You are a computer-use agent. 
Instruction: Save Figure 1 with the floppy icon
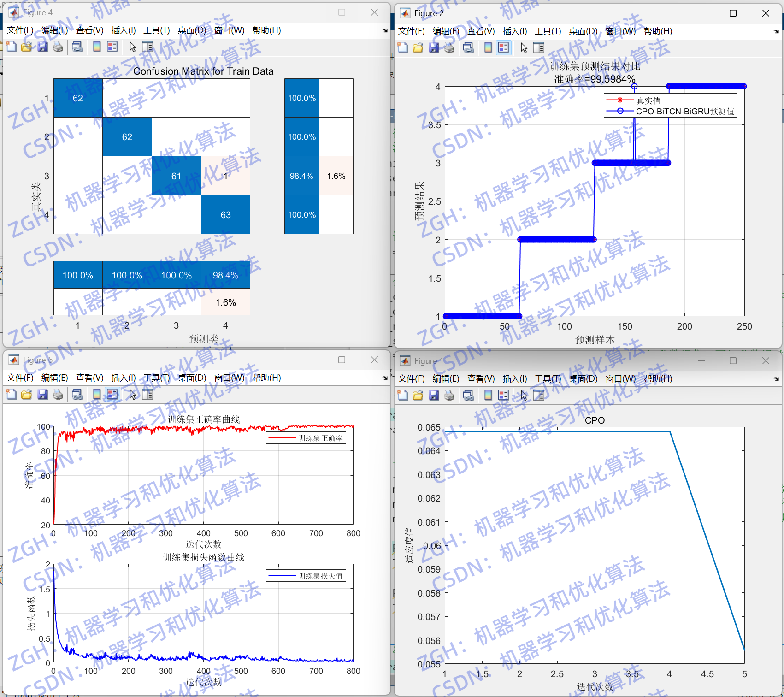pos(434,395)
